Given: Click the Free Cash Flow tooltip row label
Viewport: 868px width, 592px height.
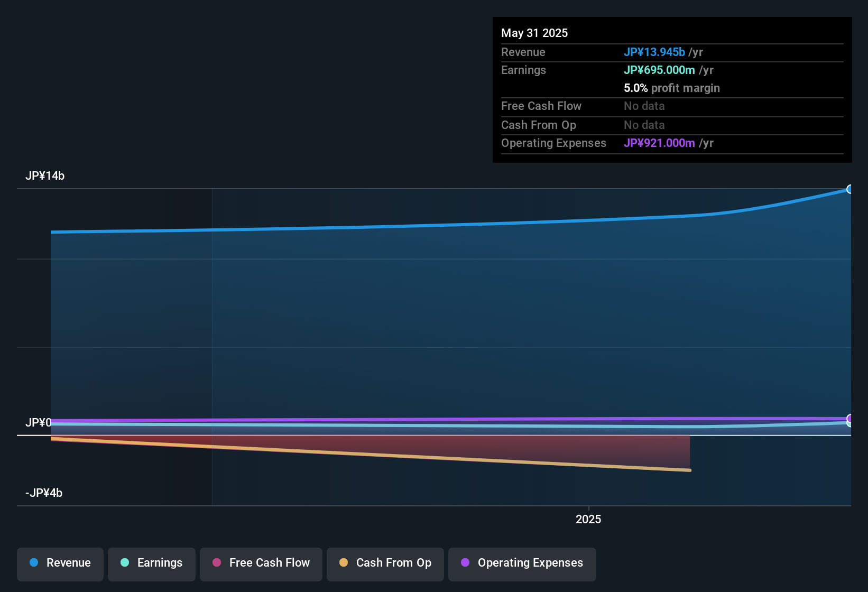Looking at the screenshot, I should (x=541, y=106).
